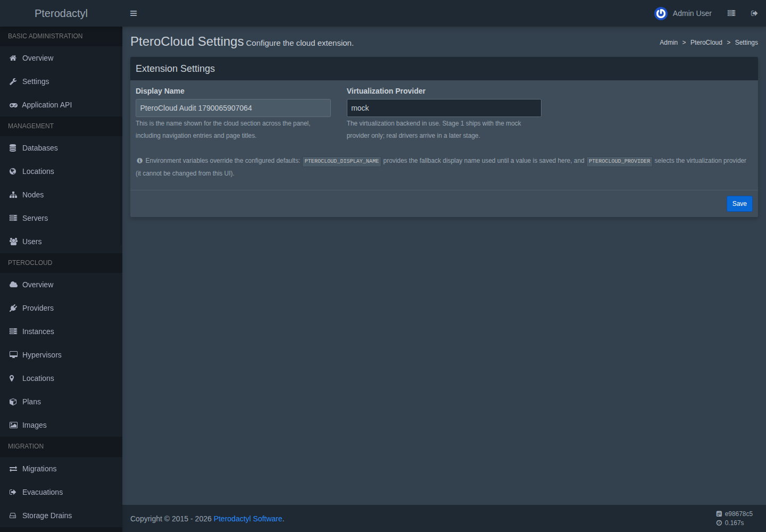Click the picture icon beside Images
This screenshot has height=532, width=766.
tap(13, 425)
